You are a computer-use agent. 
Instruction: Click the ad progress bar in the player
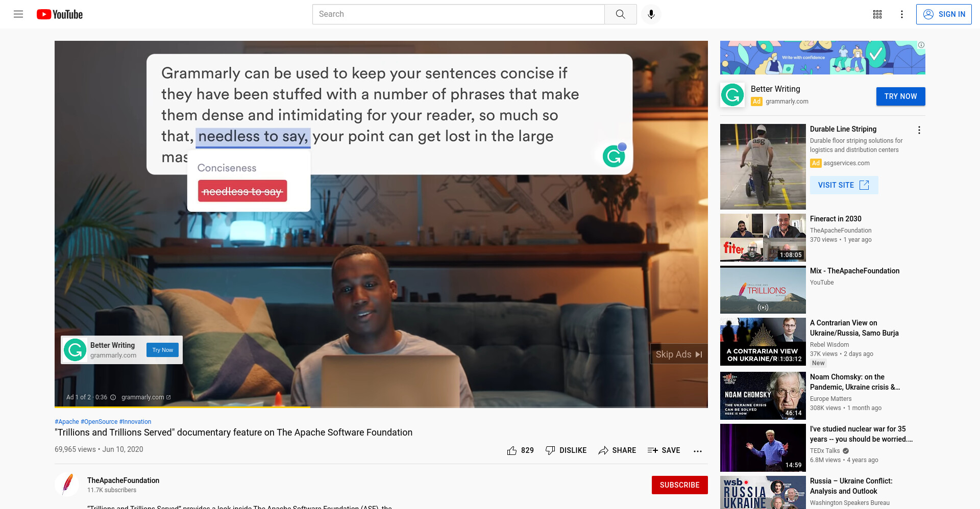tap(381, 406)
